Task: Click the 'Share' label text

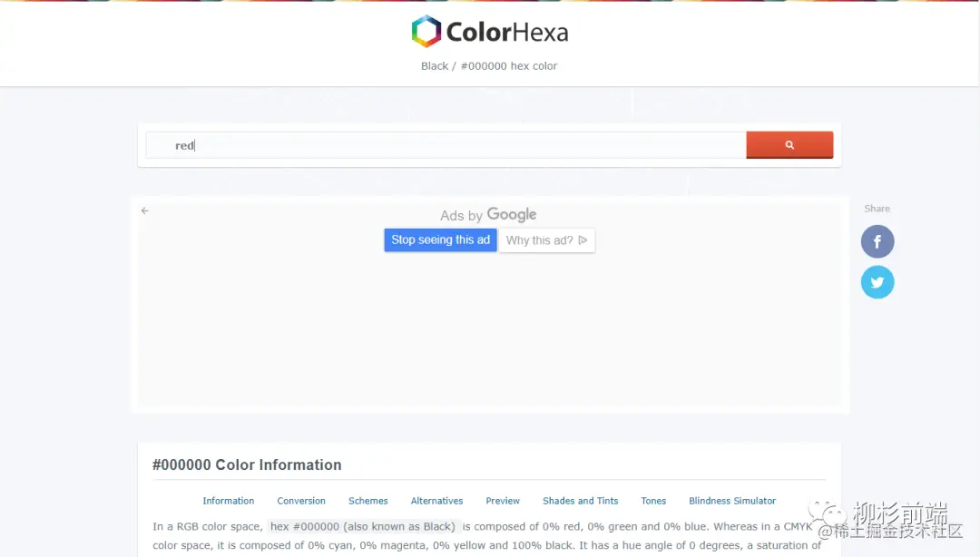Action: pyautogui.click(x=877, y=209)
